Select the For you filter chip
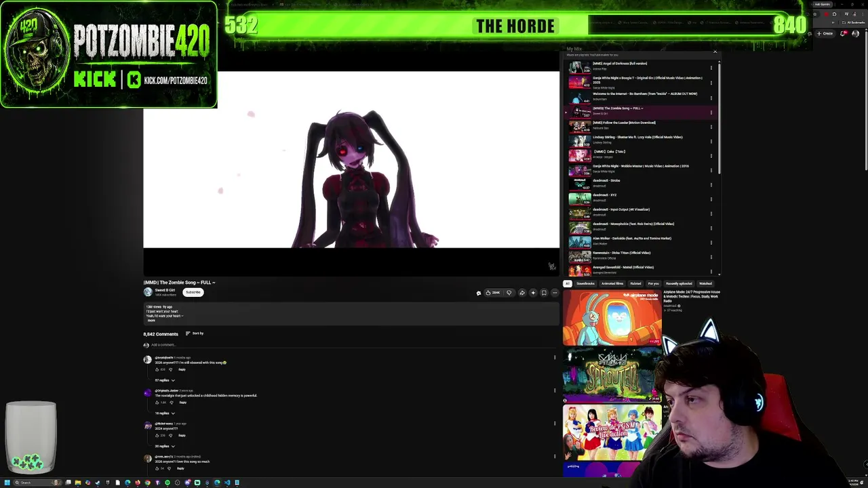The height and width of the screenshot is (488, 868). (x=654, y=284)
